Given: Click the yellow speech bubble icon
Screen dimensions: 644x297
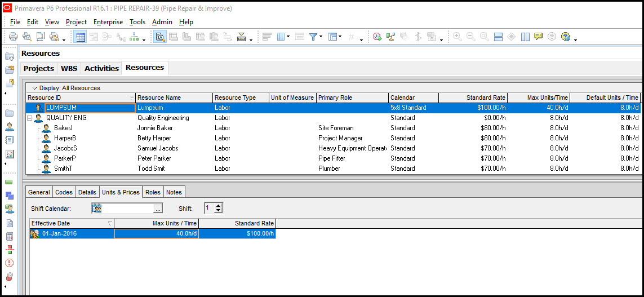Looking at the screenshot, I should [538, 37].
